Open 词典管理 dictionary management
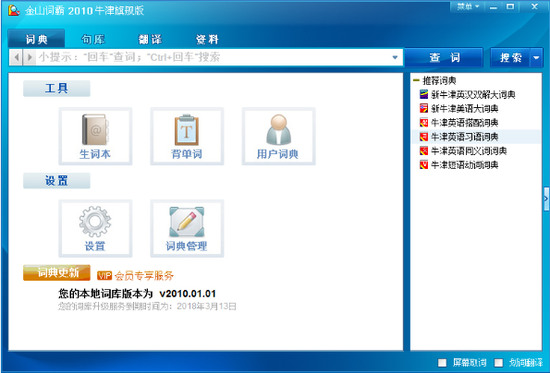550x373 pixels. (x=187, y=228)
